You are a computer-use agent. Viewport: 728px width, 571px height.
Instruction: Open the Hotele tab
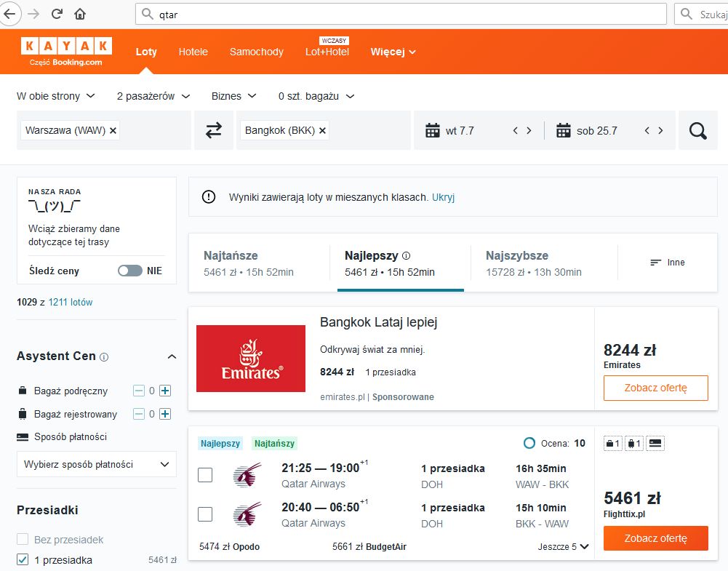click(193, 52)
